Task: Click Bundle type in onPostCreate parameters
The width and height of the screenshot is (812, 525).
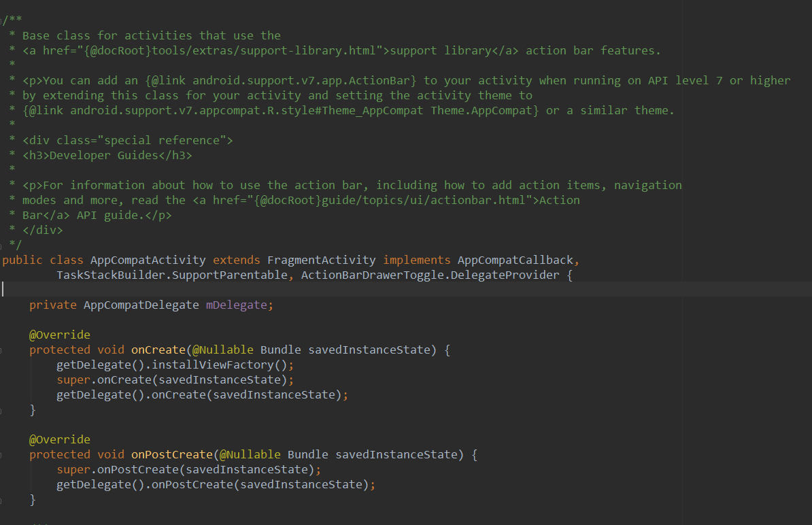Action: pos(308,454)
